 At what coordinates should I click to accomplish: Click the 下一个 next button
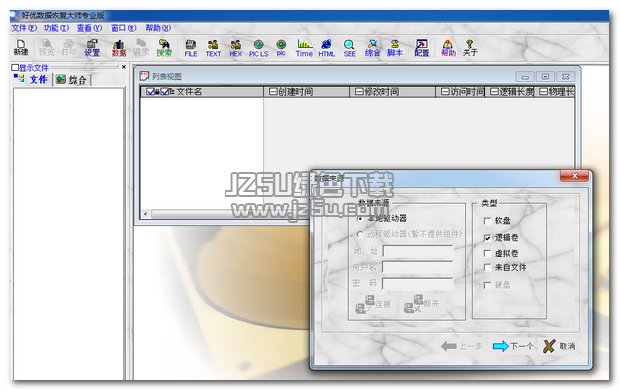pyautogui.click(x=513, y=346)
